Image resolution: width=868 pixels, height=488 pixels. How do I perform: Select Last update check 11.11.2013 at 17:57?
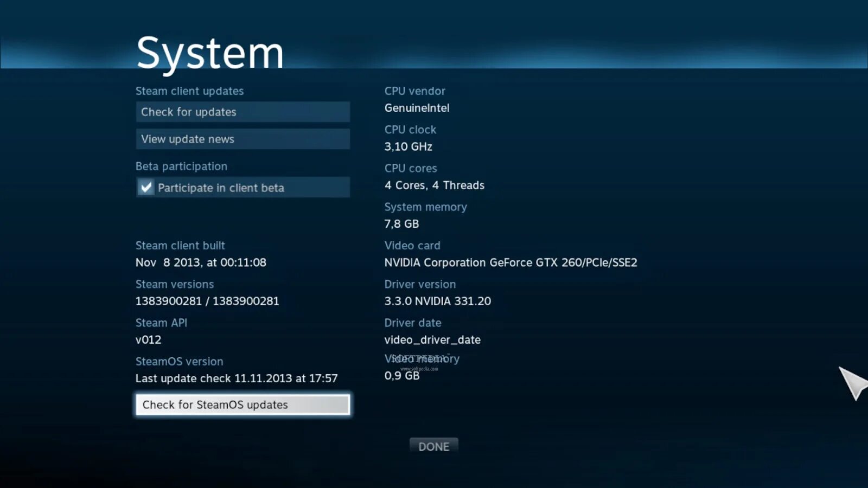237,378
